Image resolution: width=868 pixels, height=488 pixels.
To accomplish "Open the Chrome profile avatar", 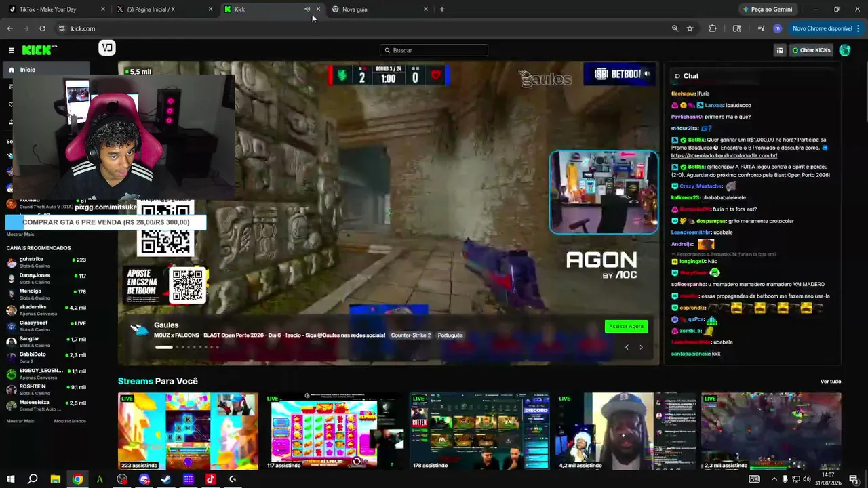I will pos(777,28).
